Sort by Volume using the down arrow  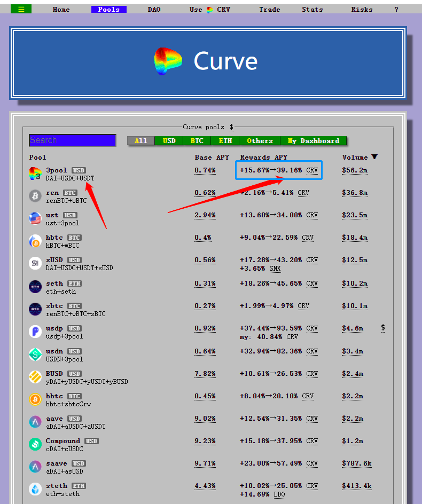pyautogui.click(x=374, y=157)
